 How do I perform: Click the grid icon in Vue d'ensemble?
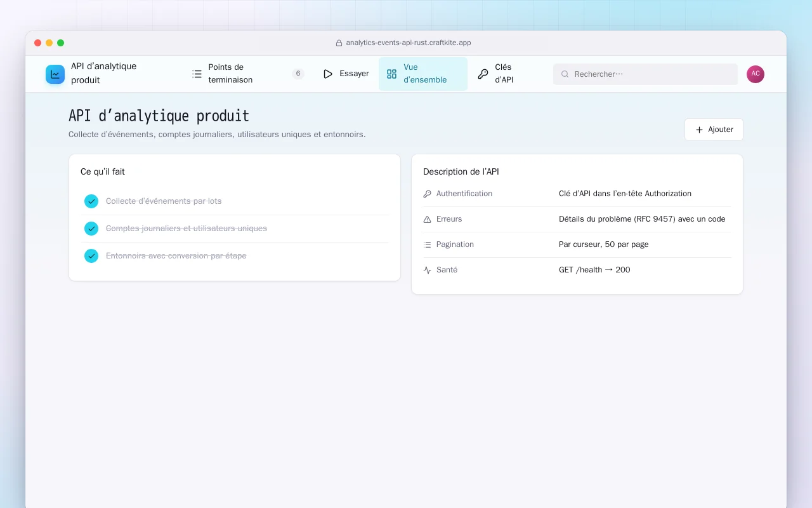coord(392,74)
